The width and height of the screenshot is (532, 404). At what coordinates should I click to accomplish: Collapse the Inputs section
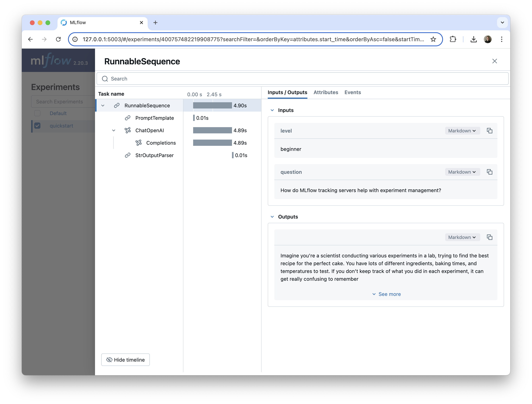pyautogui.click(x=272, y=110)
